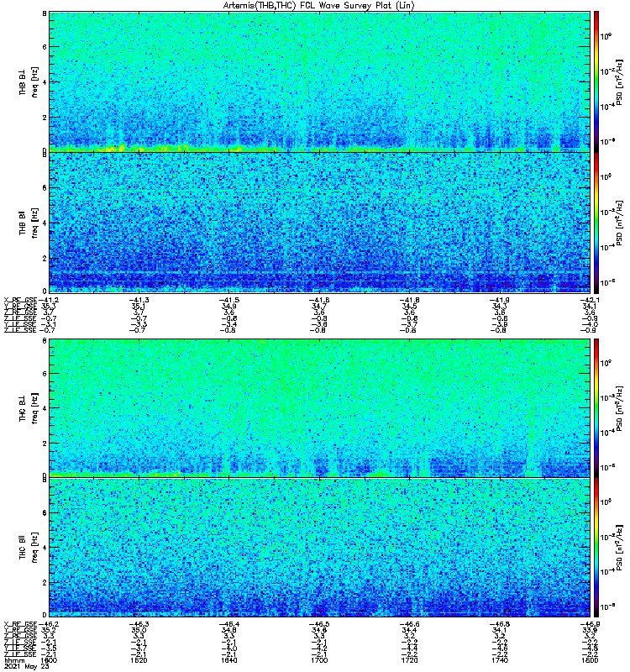Click the 'X_RE_GSE' row label under the THC panels

click(x=20, y=624)
